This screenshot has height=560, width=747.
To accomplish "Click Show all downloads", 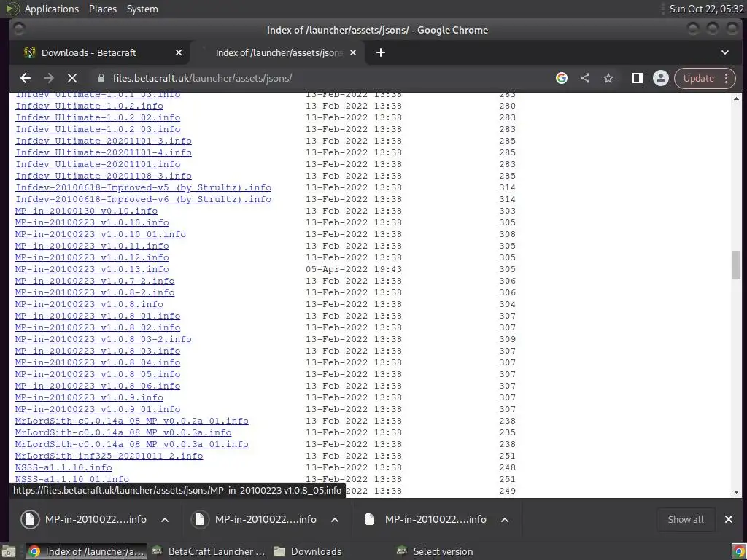I will click(686, 519).
